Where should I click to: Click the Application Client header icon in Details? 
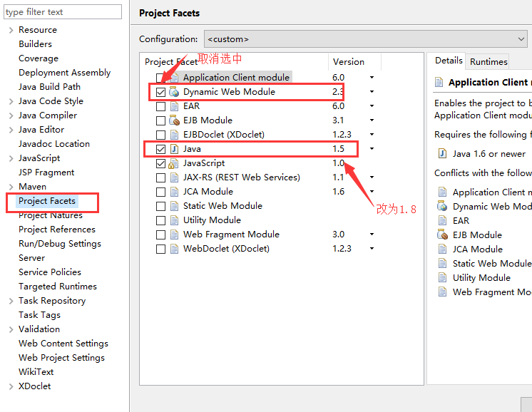click(439, 82)
